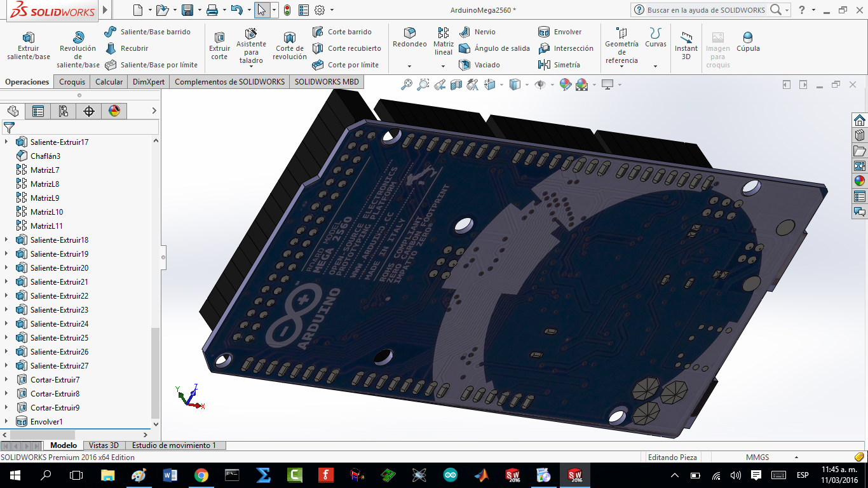Open the DisplayManager panel tab
The image size is (868, 488).
(114, 111)
